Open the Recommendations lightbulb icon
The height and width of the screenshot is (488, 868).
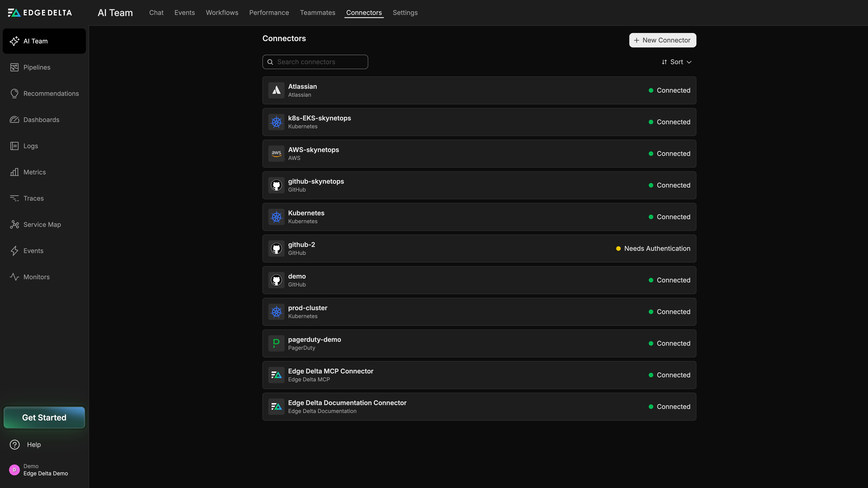pos(14,94)
